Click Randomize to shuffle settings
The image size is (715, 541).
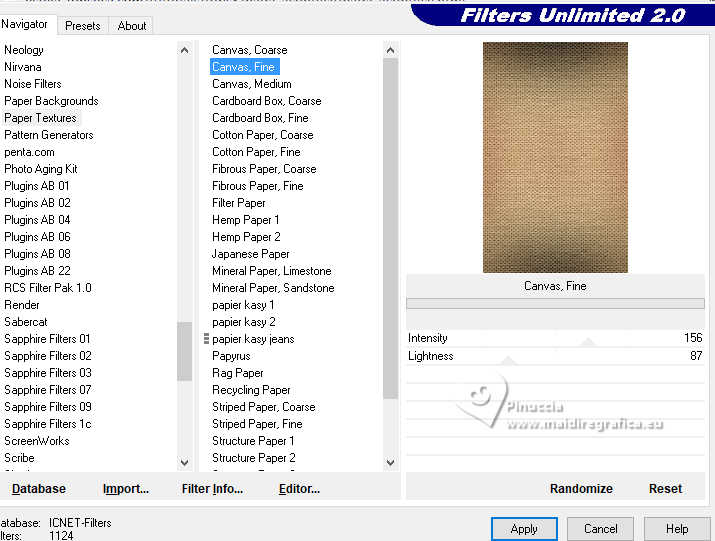pyautogui.click(x=581, y=489)
